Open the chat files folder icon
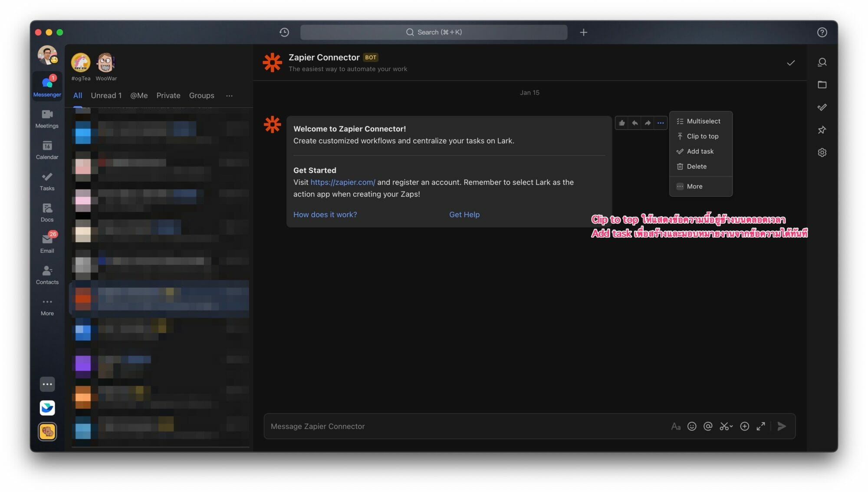 click(822, 85)
